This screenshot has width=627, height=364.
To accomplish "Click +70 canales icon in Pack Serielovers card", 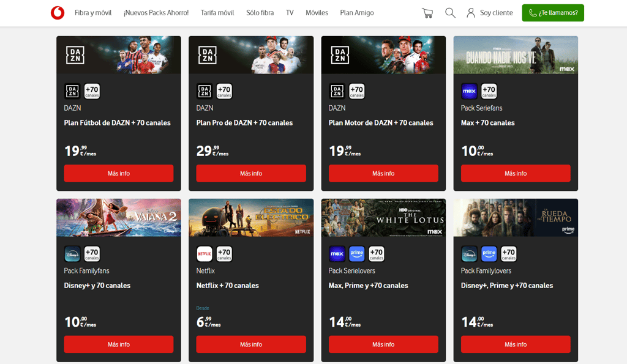I will pos(377,254).
